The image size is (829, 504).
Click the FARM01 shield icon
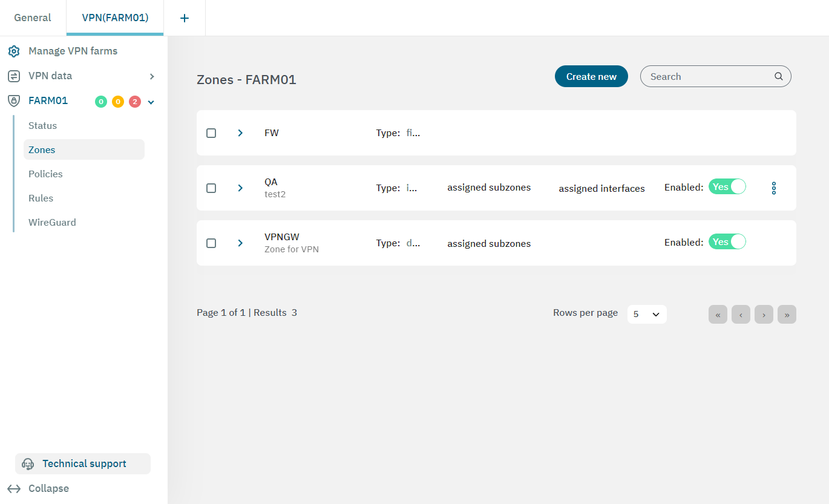tap(14, 101)
